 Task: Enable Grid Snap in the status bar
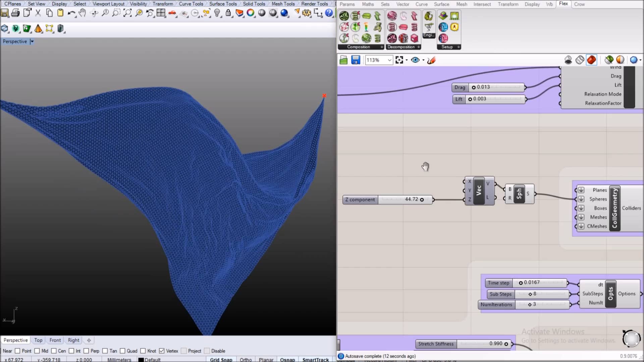point(221,359)
